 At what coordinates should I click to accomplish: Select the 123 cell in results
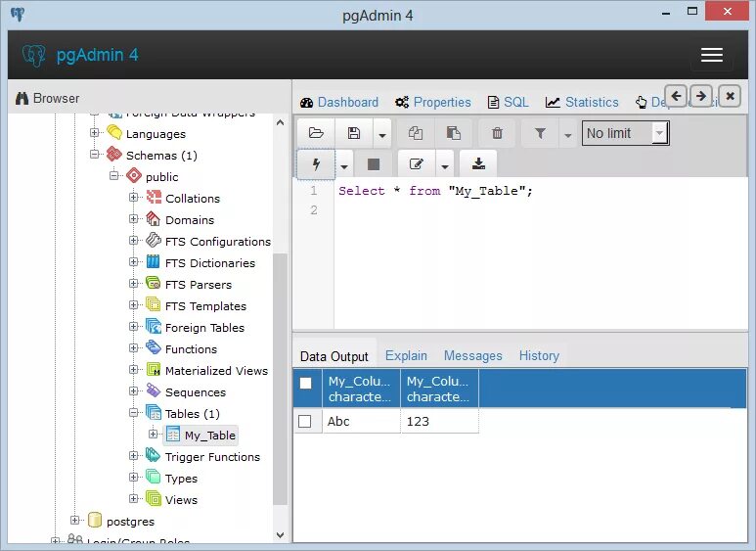pos(439,421)
